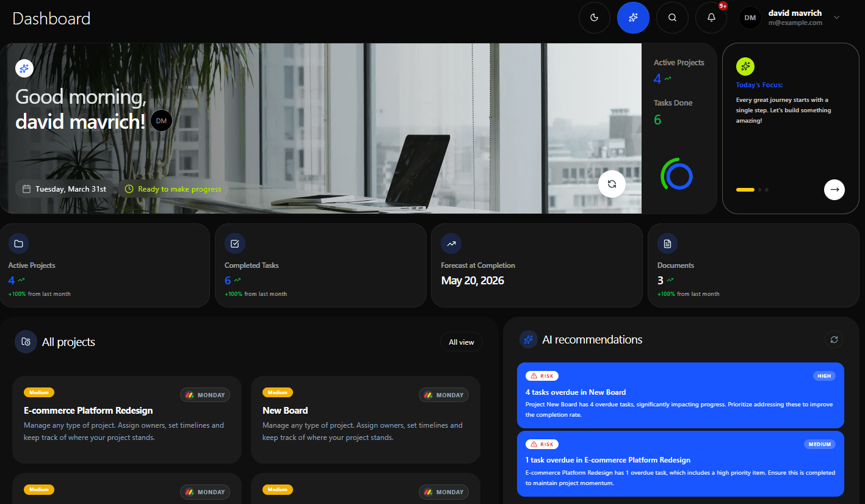Select the second carousel indicator dot
The height and width of the screenshot is (504, 865).
click(x=759, y=190)
